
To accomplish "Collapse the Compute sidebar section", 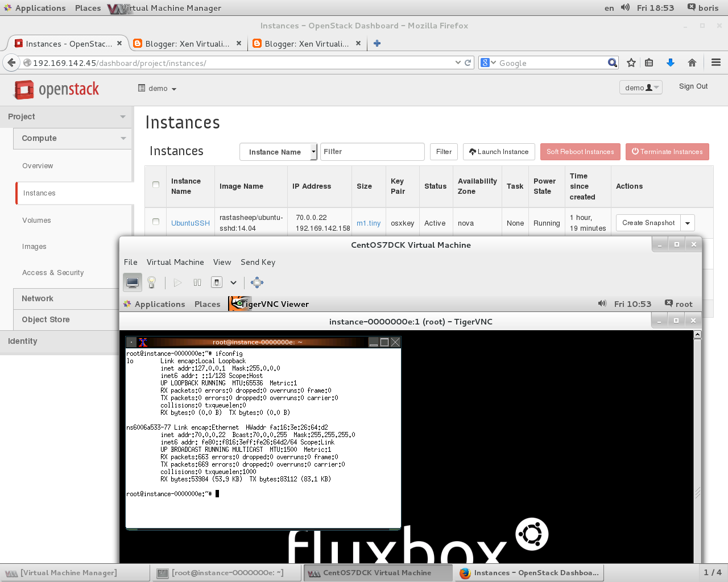I will [x=72, y=138].
